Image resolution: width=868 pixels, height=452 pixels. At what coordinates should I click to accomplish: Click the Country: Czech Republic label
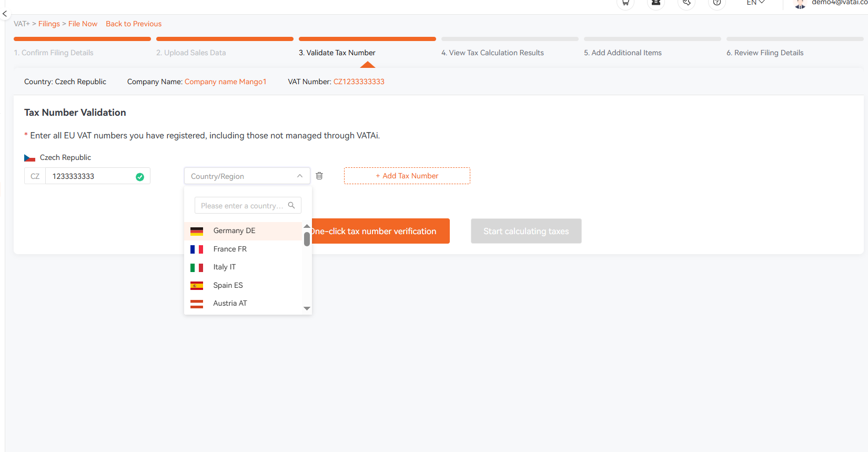(65, 82)
